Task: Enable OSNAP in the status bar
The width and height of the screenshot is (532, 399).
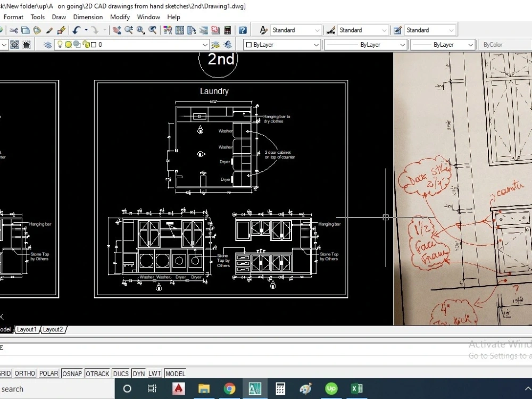Action: pos(72,373)
